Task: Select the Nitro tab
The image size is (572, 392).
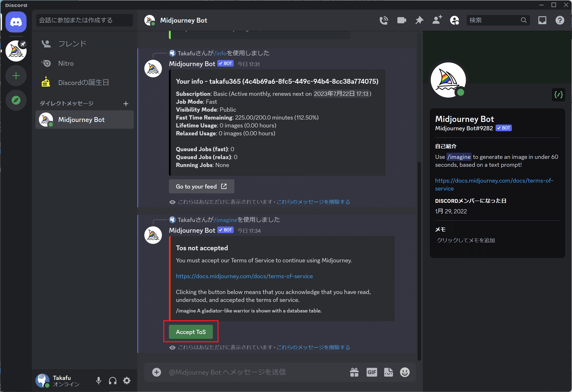Action: 66,63
